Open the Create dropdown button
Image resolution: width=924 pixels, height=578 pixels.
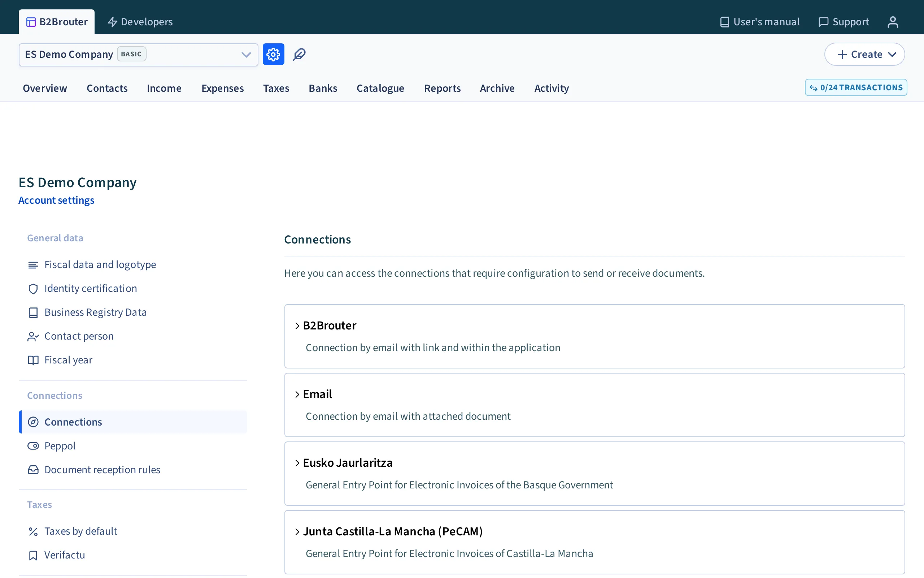tap(864, 54)
